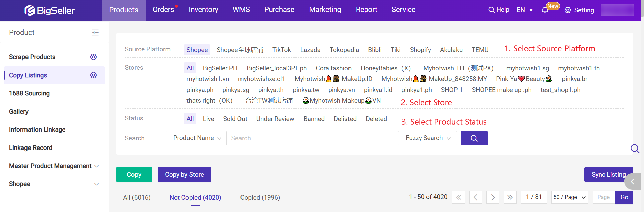Viewport: 644px width, 212px height.
Task: Select Tokopedia source platform
Action: point(344,50)
